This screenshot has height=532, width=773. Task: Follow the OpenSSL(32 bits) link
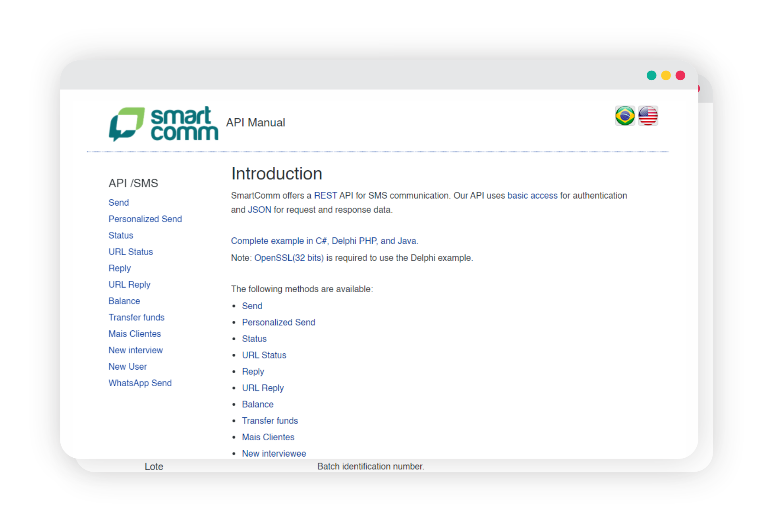[x=289, y=258]
